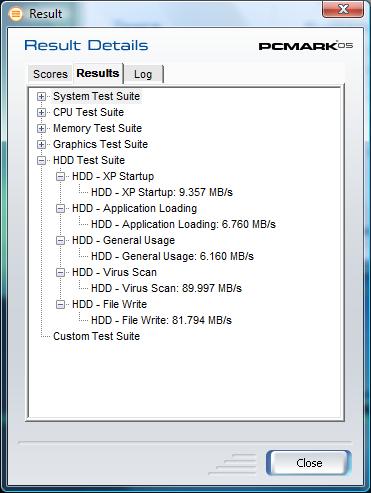Expand the Graphics Test Suite node
371x493 pixels.
[41, 144]
